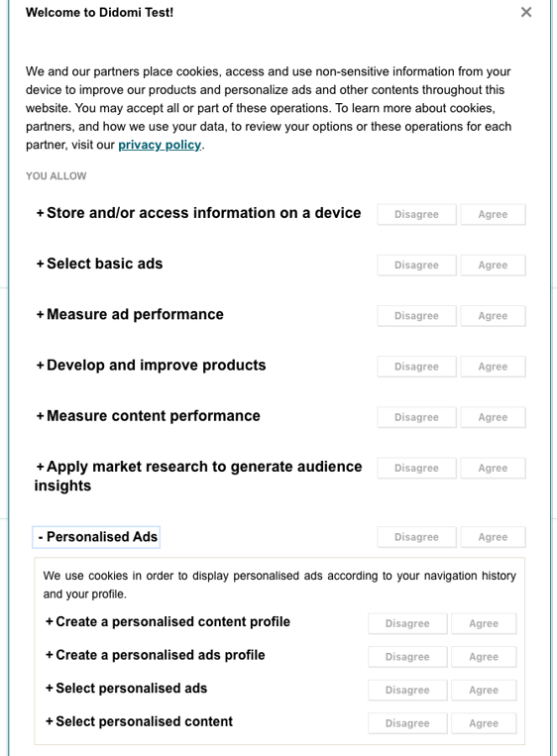Expand Store and/or access information on a device

pos(198,213)
